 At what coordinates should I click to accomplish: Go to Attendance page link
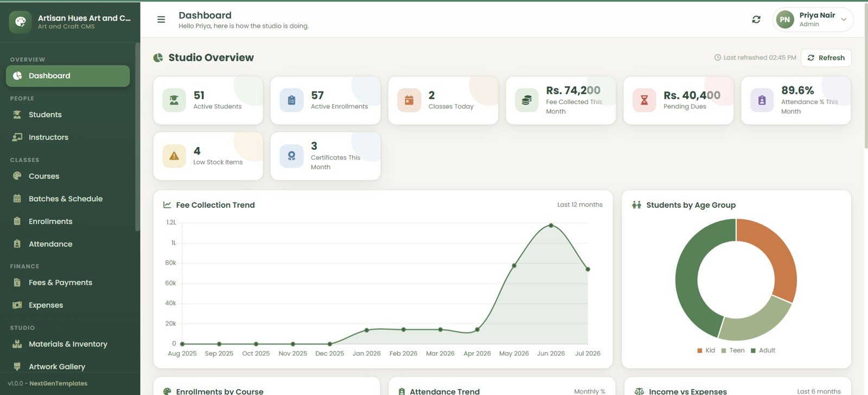68,244
